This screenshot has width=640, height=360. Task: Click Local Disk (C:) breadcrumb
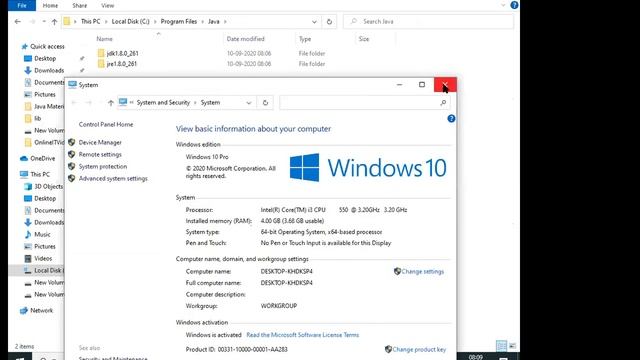click(131, 21)
